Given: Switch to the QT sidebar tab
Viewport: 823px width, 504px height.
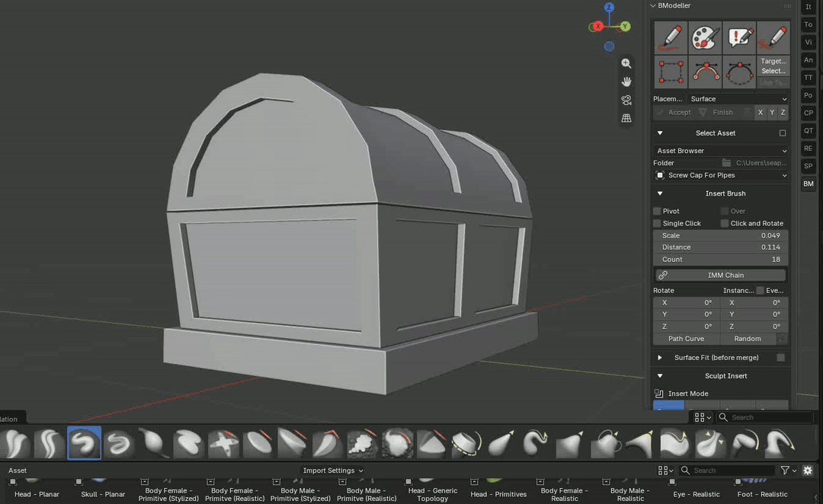Looking at the screenshot, I should click(809, 131).
